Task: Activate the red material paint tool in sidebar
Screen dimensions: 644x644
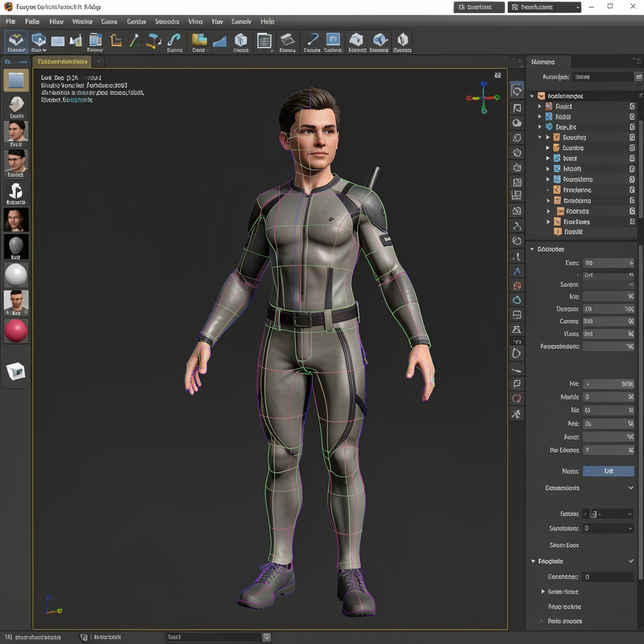Action: 517,285
